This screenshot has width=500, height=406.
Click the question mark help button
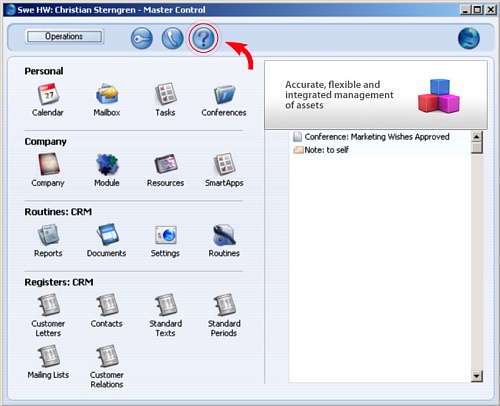click(203, 38)
